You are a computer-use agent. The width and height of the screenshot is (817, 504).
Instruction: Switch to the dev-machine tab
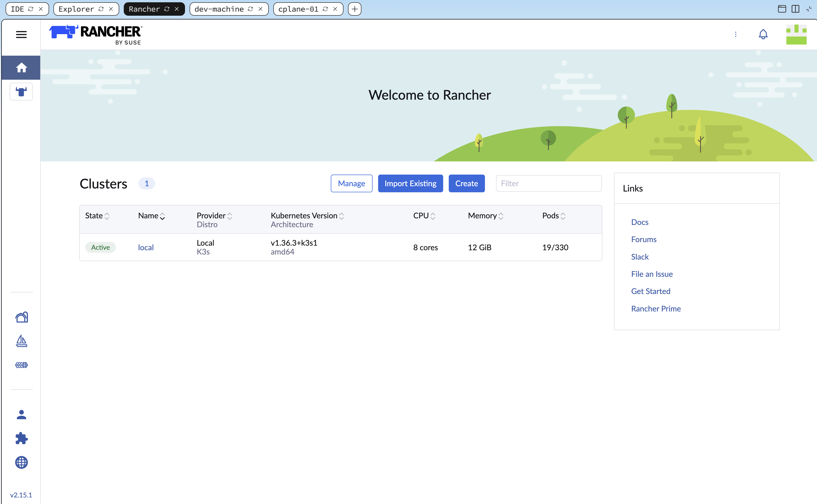[x=219, y=9]
